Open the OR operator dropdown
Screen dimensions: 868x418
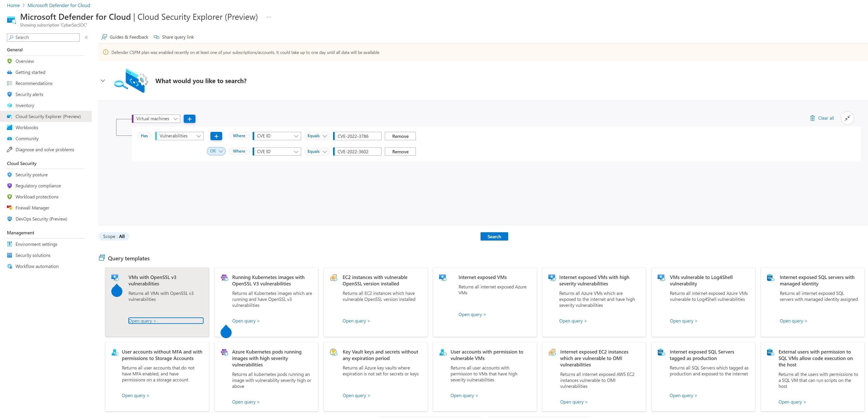pyautogui.click(x=216, y=151)
